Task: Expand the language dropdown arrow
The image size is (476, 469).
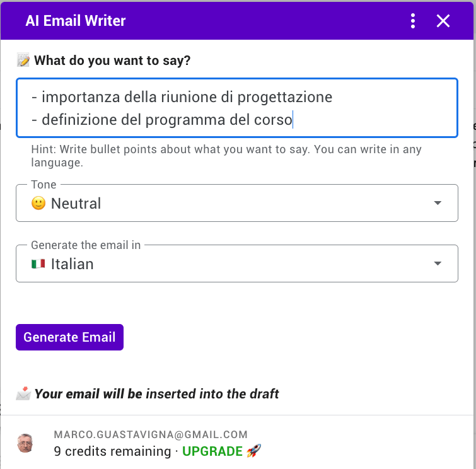Action: click(x=438, y=263)
